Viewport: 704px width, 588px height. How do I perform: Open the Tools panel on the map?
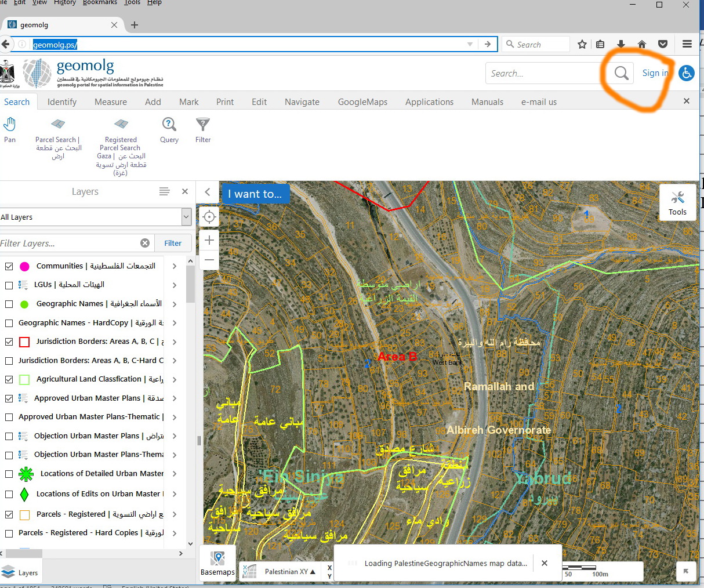[x=677, y=202]
